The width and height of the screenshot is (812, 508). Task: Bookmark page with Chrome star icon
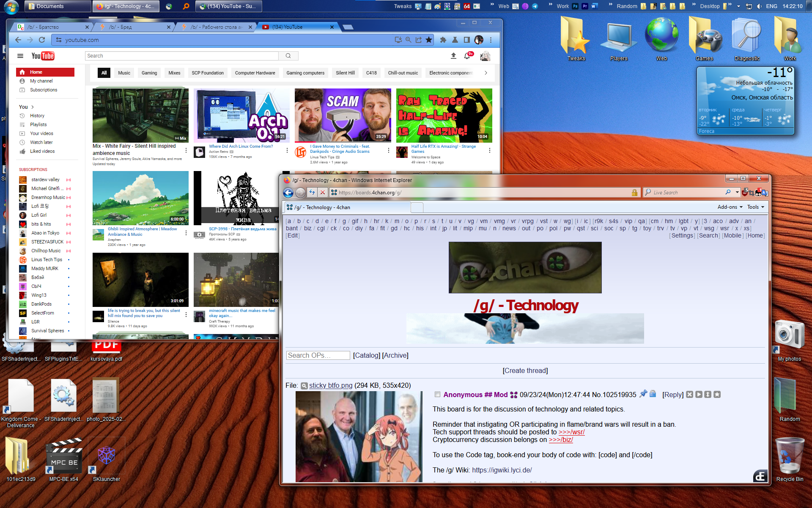[429, 40]
